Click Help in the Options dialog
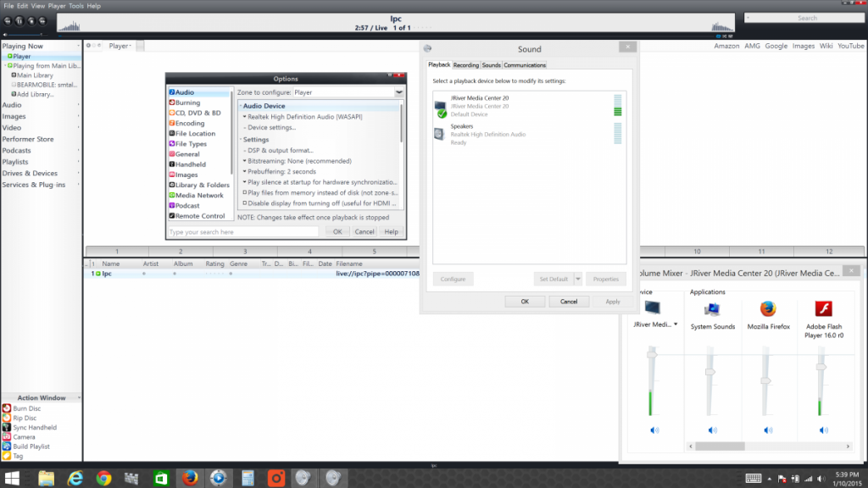Screen dimensions: 868x488 click(x=392, y=232)
